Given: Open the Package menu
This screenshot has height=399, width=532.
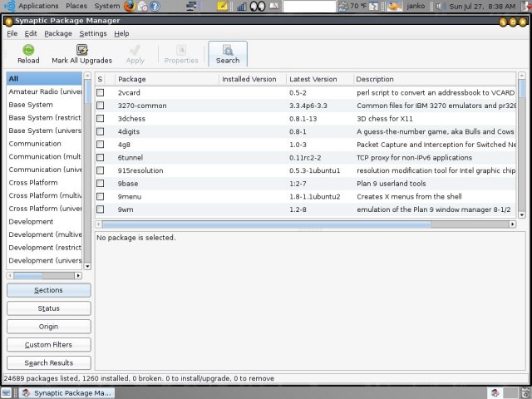Looking at the screenshot, I should tap(58, 33).
